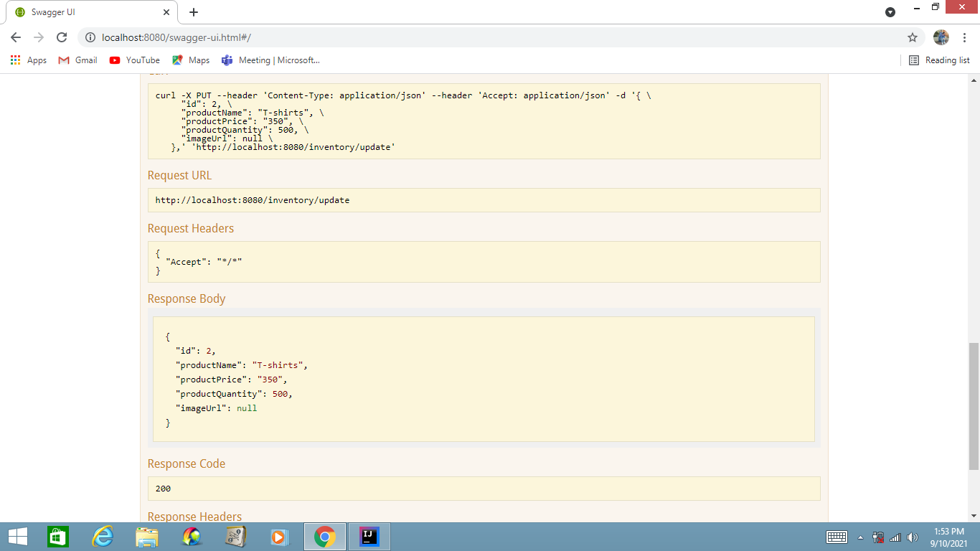The height and width of the screenshot is (551, 980).
Task: Click the Response Headers heading
Action: [194, 517]
